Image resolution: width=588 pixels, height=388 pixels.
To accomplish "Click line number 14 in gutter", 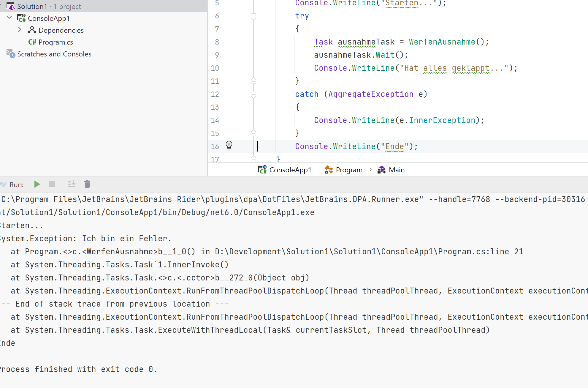I will tap(215, 120).
